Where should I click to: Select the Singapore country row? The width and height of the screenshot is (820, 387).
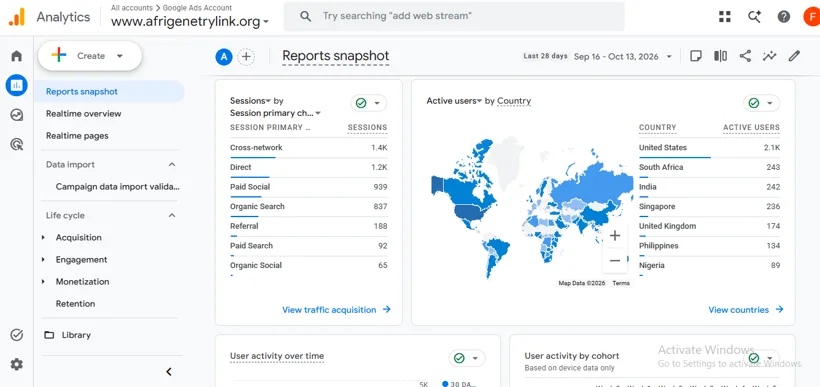point(709,207)
